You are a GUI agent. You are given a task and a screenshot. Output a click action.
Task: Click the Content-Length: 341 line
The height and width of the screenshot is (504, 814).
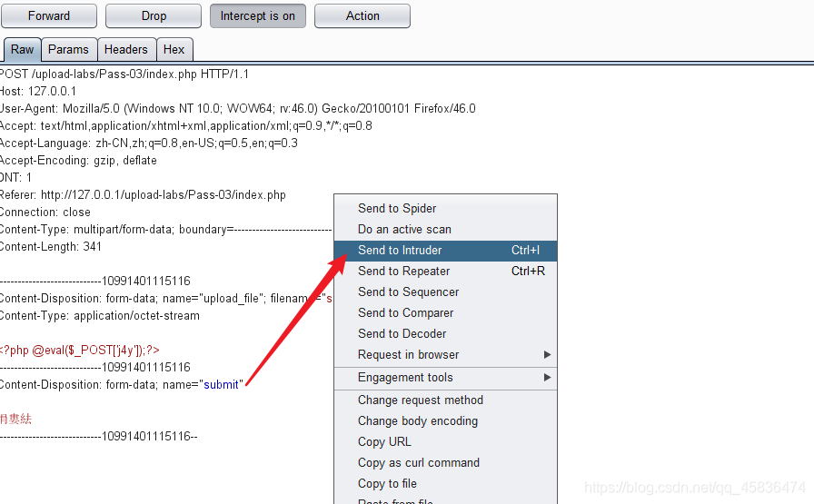click(x=51, y=246)
